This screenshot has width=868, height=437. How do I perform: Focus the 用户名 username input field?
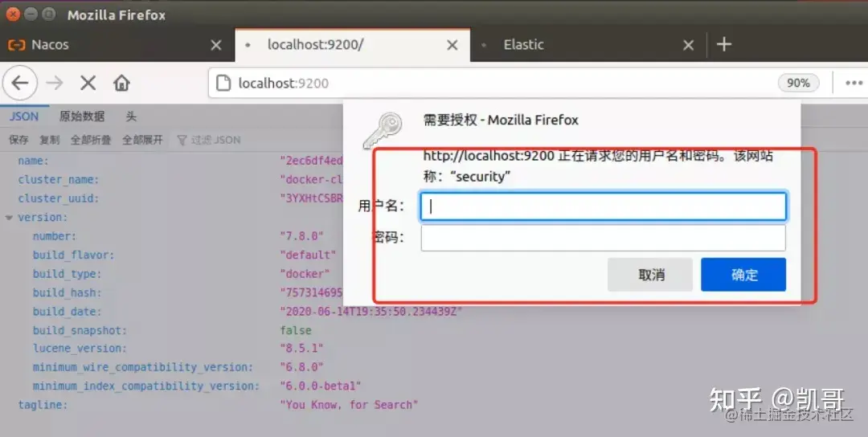click(x=603, y=206)
